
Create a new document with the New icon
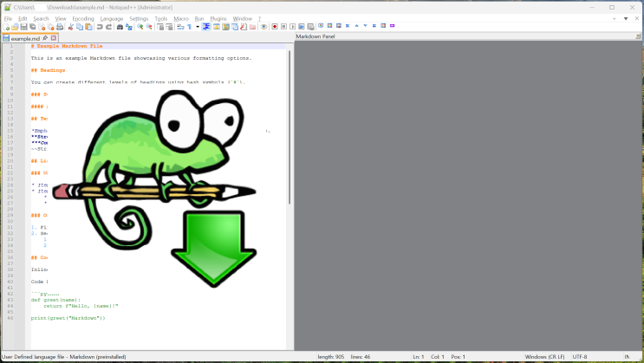click(x=6, y=27)
